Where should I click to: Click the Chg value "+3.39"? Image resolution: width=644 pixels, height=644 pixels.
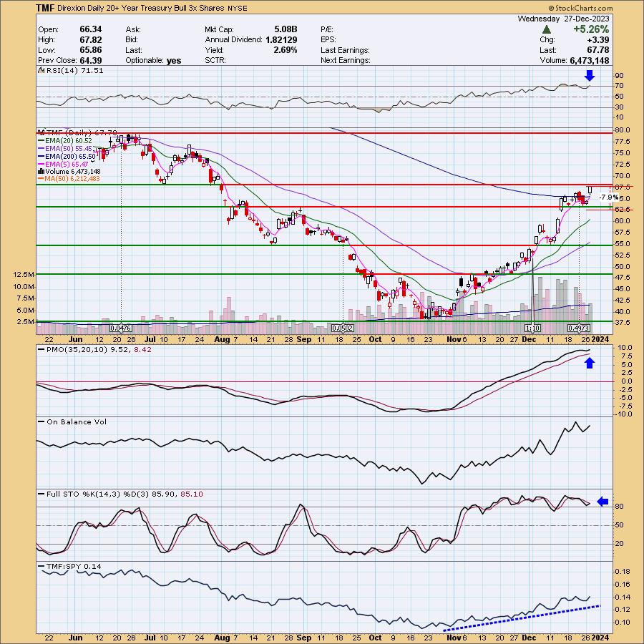[598, 39]
